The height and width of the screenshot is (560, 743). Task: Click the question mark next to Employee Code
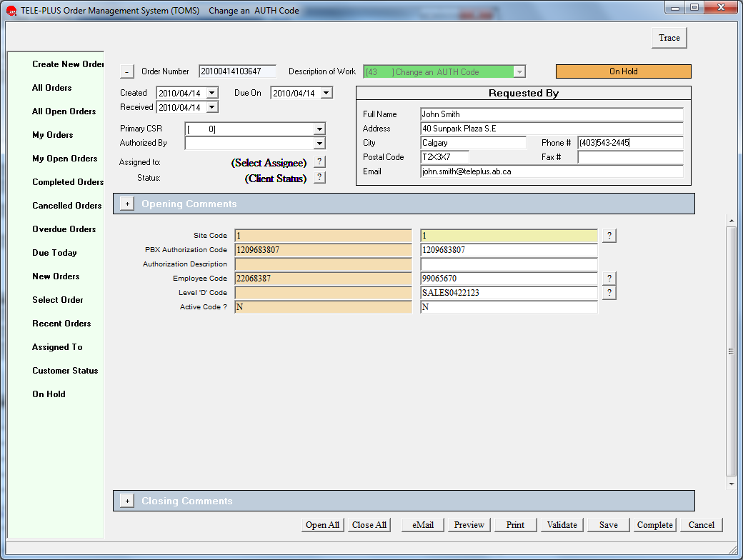pyautogui.click(x=609, y=278)
